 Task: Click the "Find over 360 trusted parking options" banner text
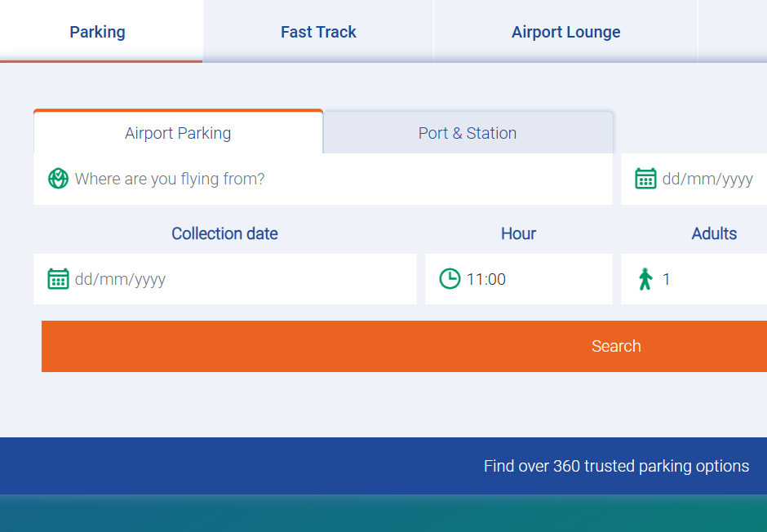pos(616,466)
